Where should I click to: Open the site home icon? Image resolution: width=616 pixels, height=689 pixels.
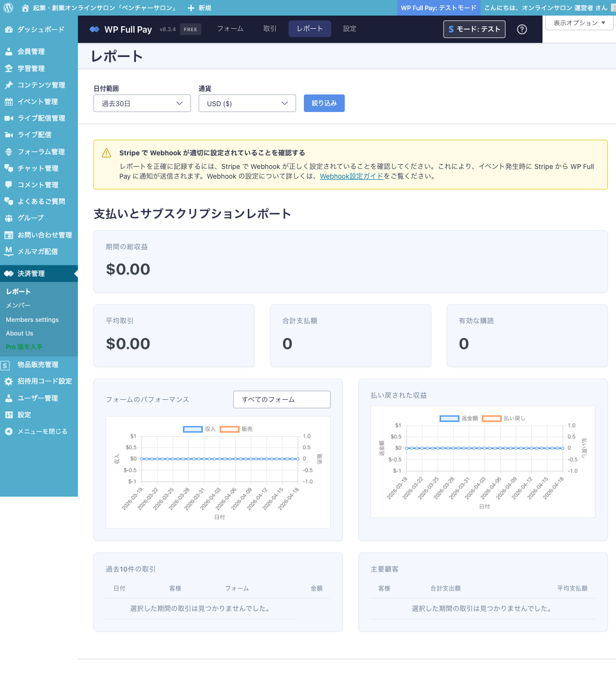coord(25,8)
